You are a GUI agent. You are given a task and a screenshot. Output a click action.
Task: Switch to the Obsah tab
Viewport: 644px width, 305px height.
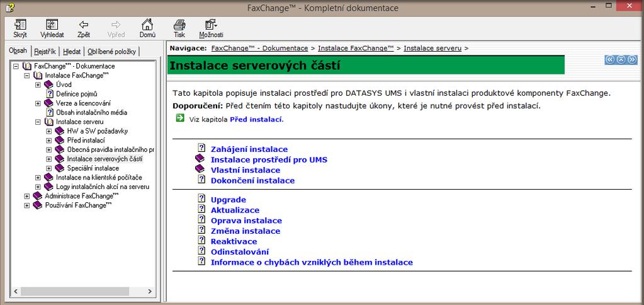18,51
